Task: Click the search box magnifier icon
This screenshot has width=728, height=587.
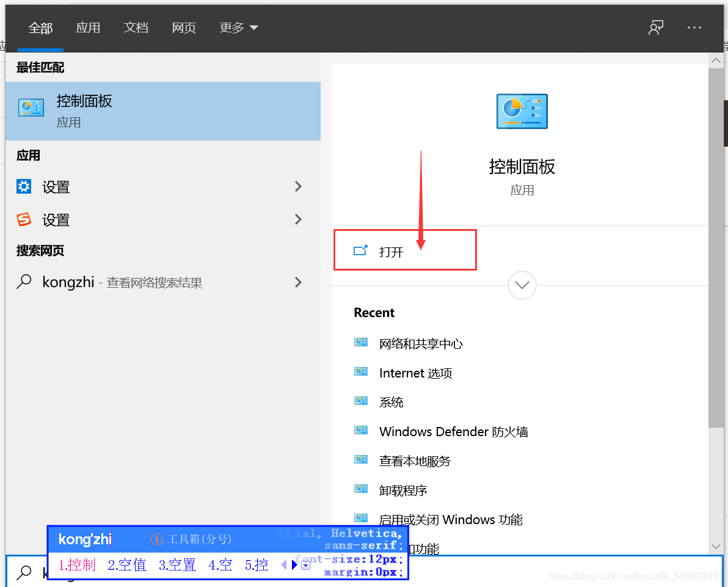Action: [24, 572]
